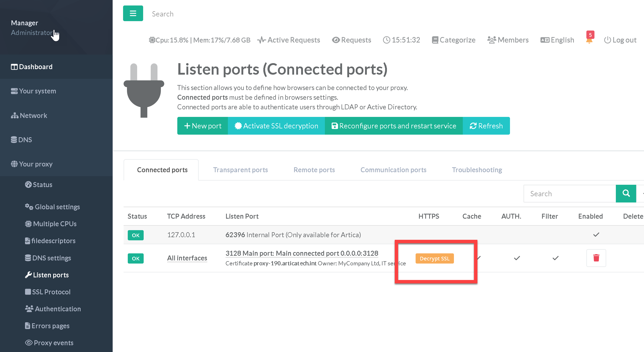Image resolution: width=644 pixels, height=352 pixels.
Task: Toggle Enabled checkmark for port 62396
Action: tap(596, 235)
